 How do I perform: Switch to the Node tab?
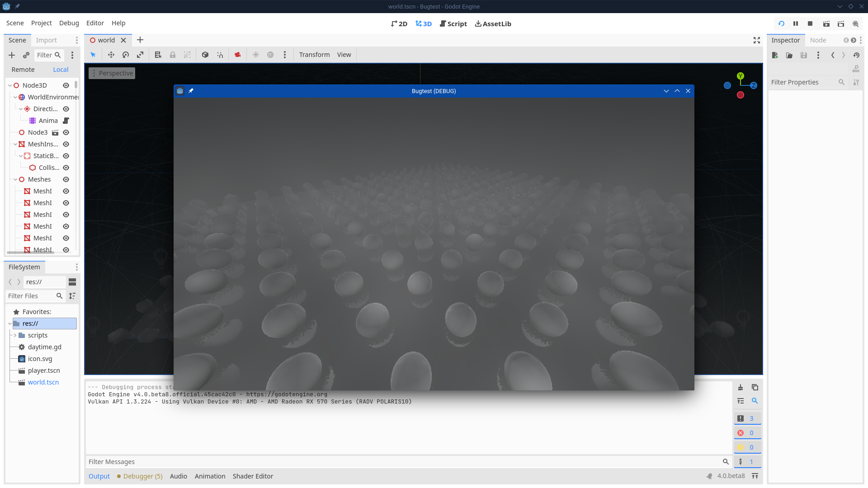tap(818, 40)
